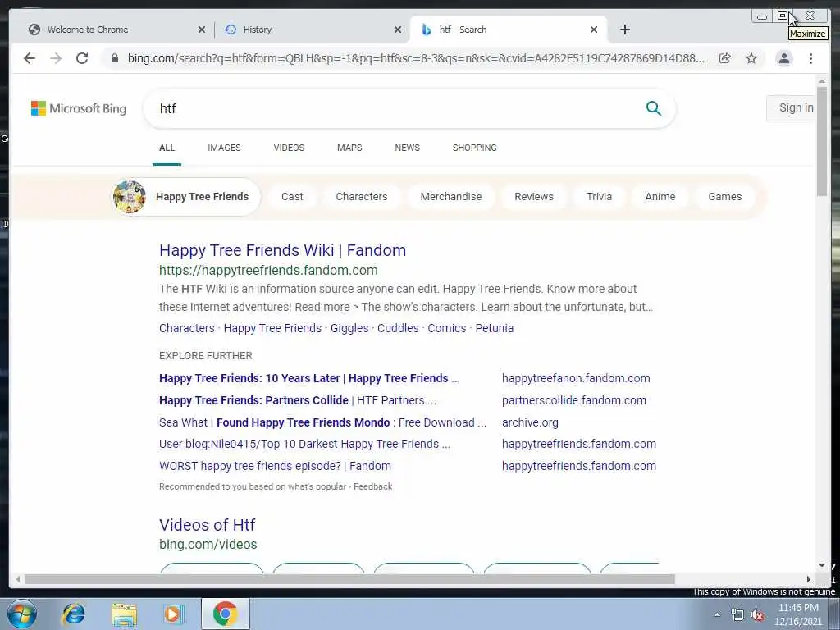Click the Bing magnifier search icon

pos(653,108)
